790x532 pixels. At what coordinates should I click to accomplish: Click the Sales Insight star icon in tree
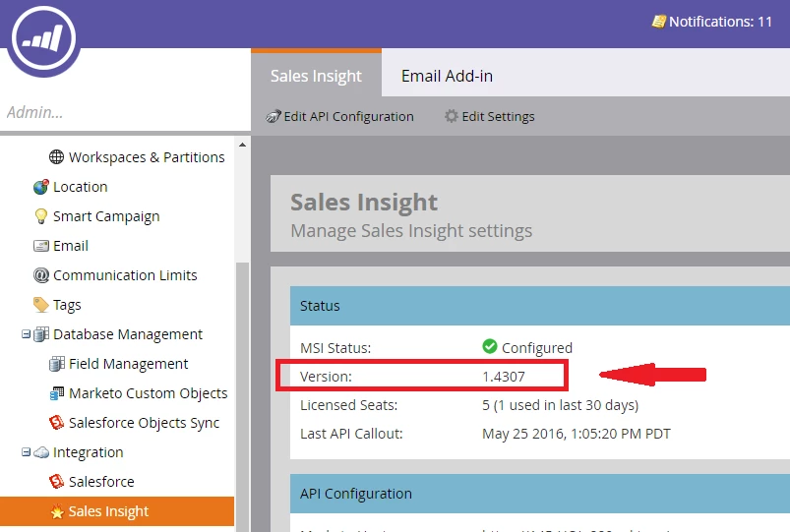tap(57, 512)
